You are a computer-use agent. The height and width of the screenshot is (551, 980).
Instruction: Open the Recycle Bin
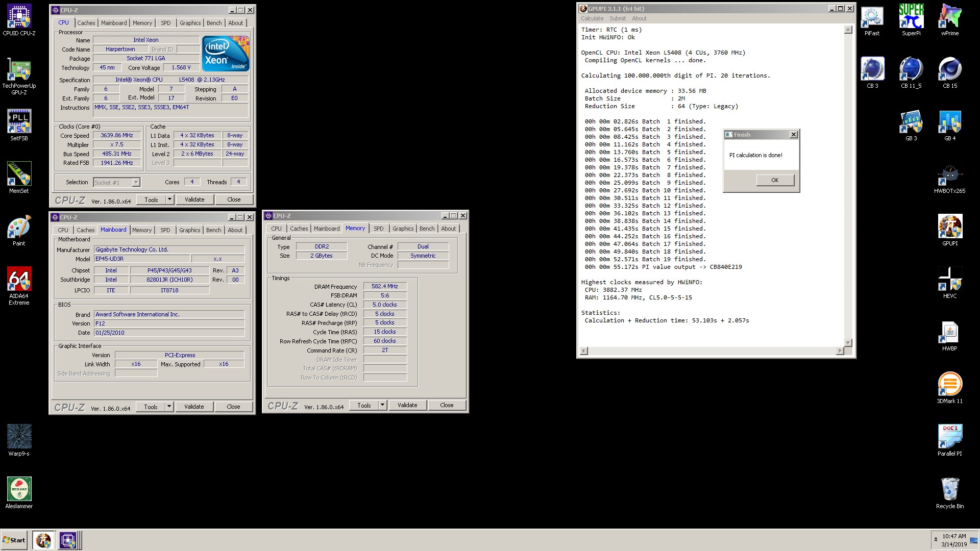(950, 493)
